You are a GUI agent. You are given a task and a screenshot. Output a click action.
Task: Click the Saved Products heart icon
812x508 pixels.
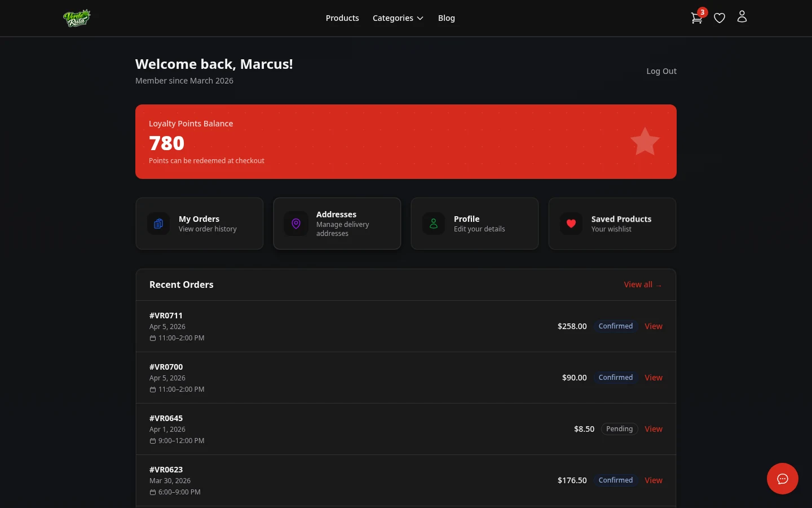coord(571,224)
